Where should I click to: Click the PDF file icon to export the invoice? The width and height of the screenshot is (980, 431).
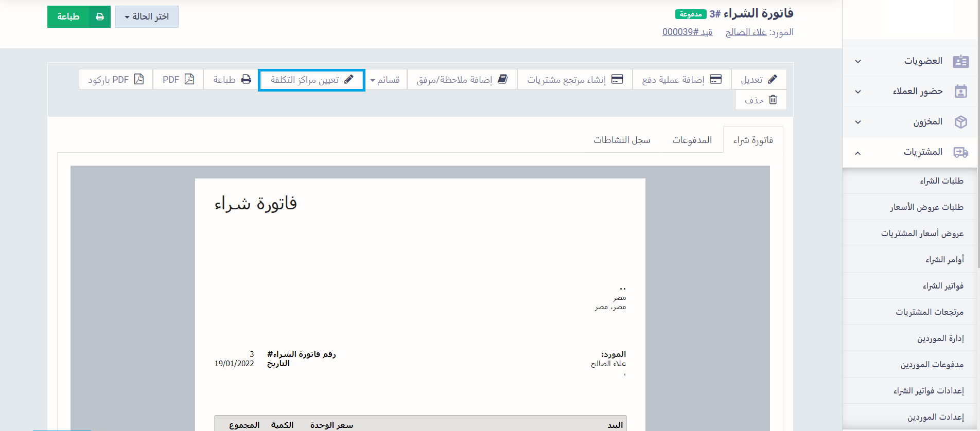click(189, 79)
